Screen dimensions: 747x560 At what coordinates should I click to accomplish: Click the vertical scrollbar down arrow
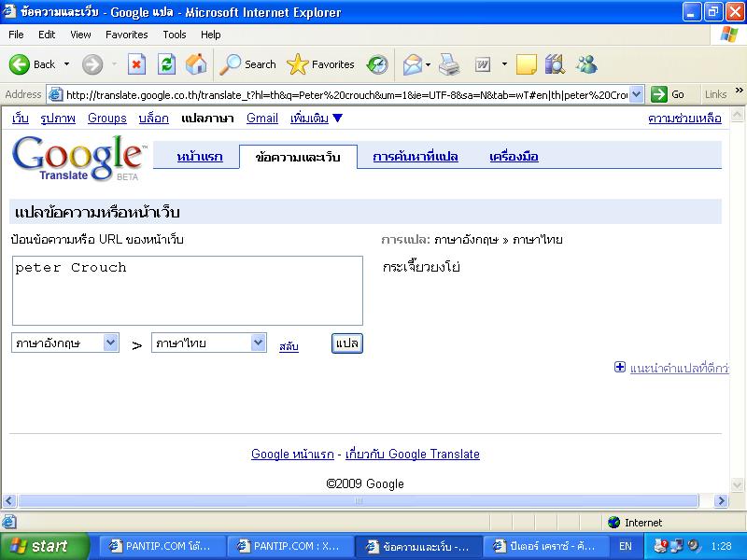tap(737, 485)
